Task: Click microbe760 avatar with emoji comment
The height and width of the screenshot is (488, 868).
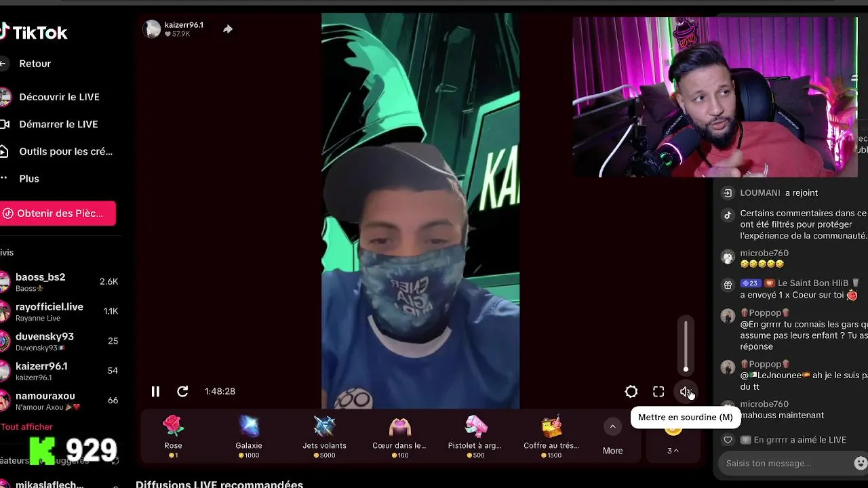Action: pos(728,257)
